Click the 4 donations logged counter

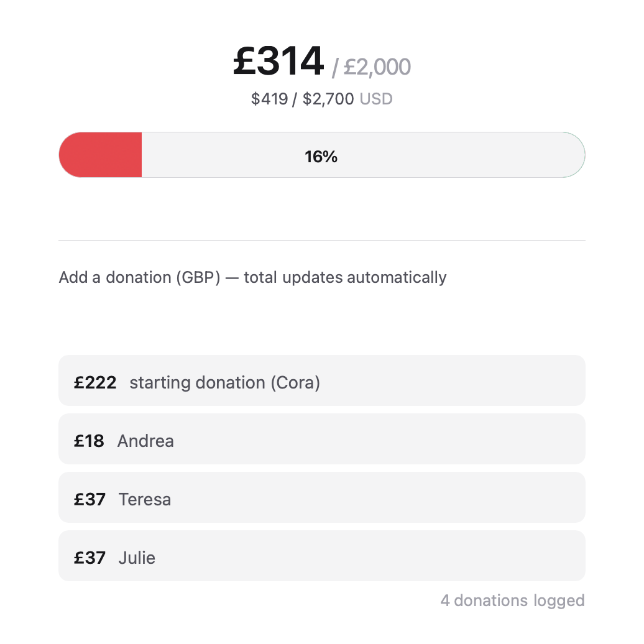pos(513,601)
